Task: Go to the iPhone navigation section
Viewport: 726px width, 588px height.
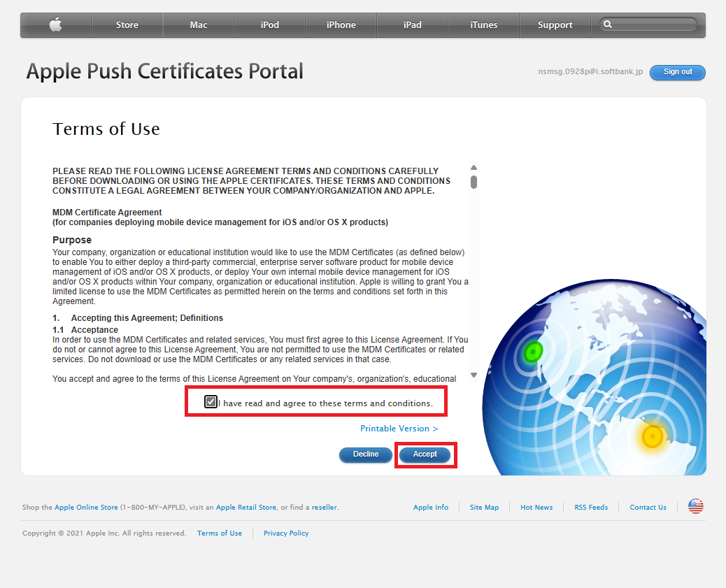Action: (x=341, y=25)
